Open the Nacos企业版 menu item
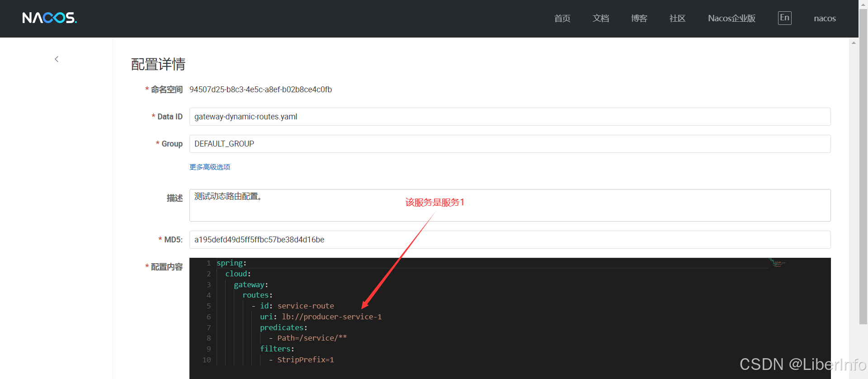The image size is (868, 379). tap(731, 19)
